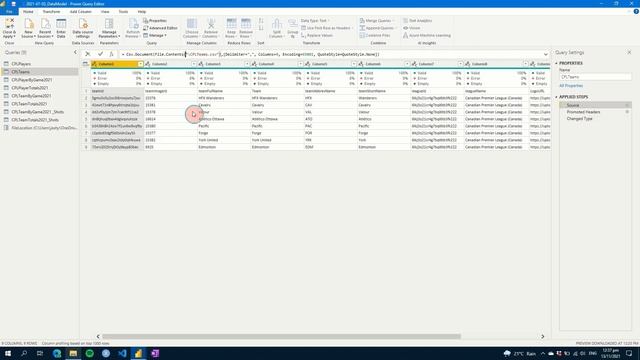This screenshot has width=640, height=360.
Task: Select the Changed Type step
Action: 579,119
